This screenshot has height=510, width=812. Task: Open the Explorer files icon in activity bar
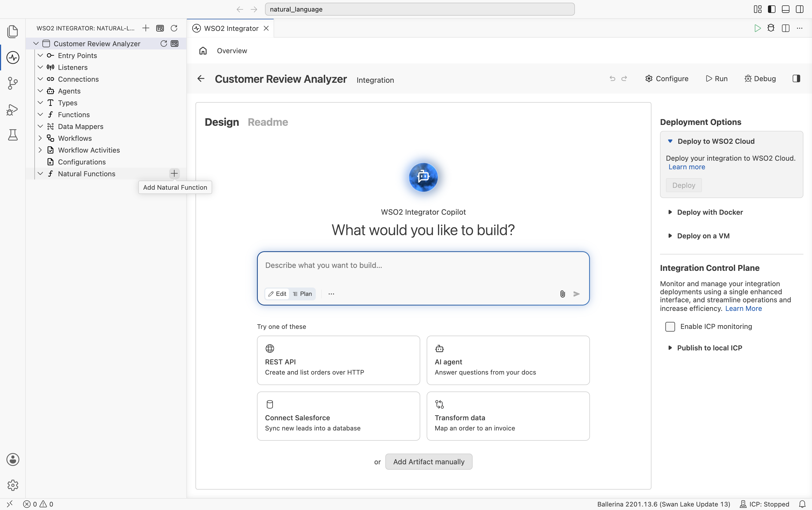12,31
